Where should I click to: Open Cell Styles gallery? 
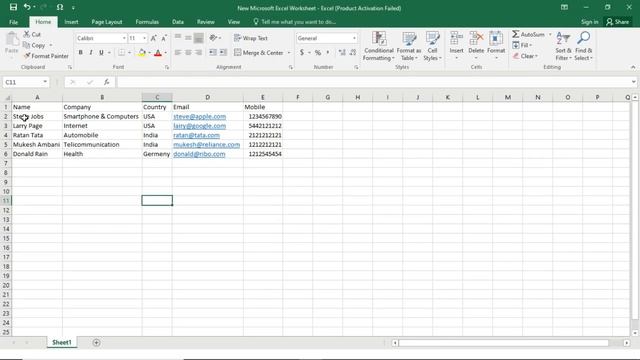[432, 46]
